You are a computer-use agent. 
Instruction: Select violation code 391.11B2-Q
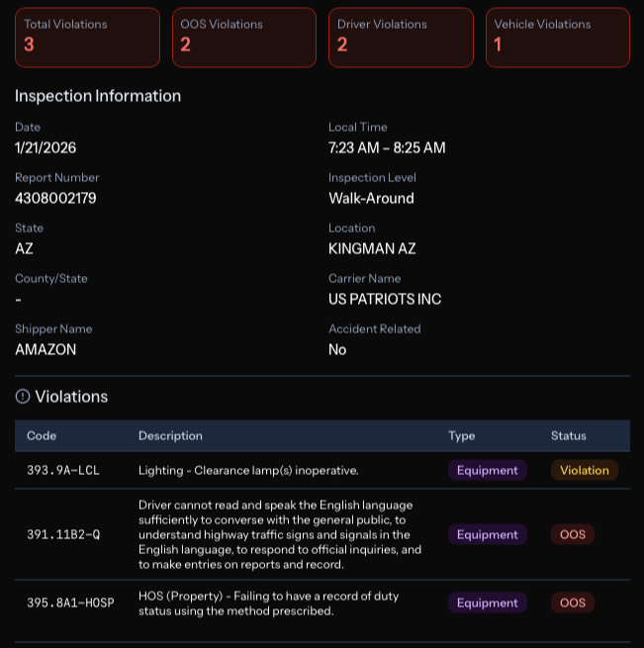[x=63, y=535]
